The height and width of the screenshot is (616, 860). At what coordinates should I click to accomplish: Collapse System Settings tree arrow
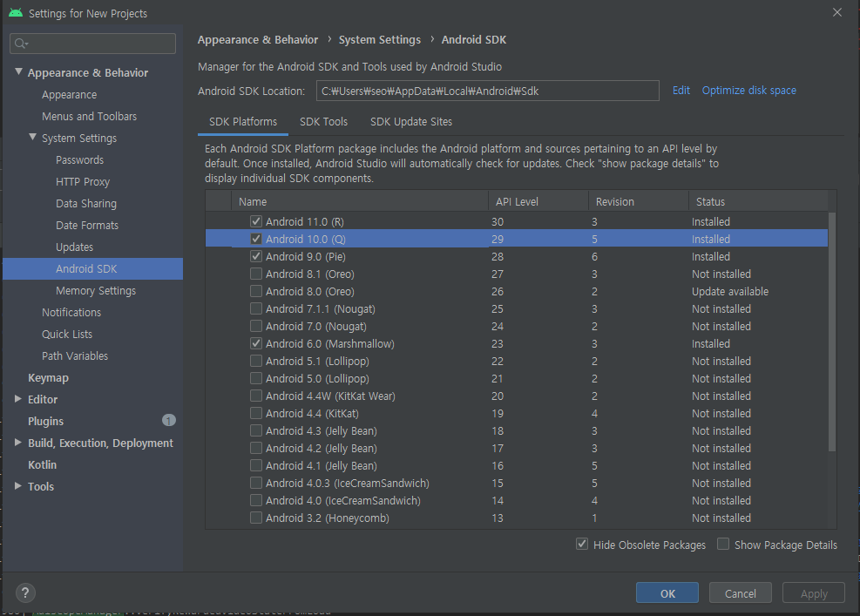click(32, 137)
